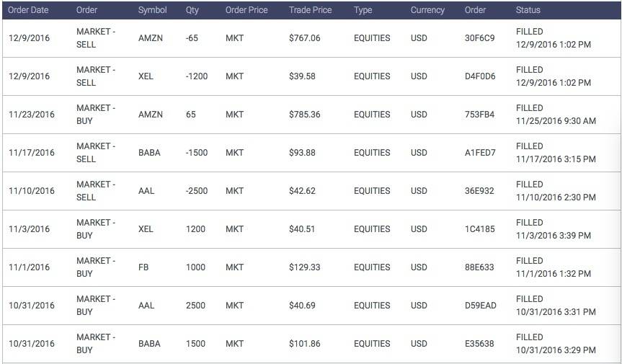Click the $129.33 trade price cell
This screenshot has height=364, width=622.
[304, 267]
